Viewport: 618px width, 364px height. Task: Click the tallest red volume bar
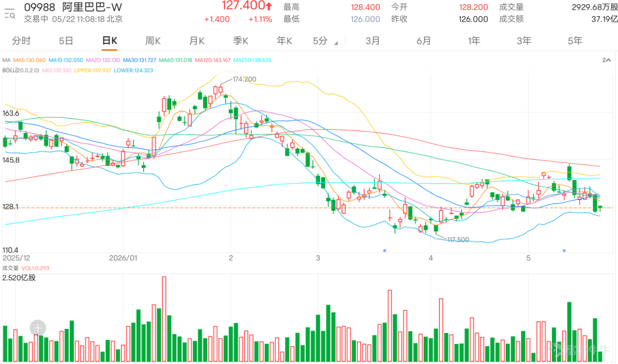tap(164, 319)
